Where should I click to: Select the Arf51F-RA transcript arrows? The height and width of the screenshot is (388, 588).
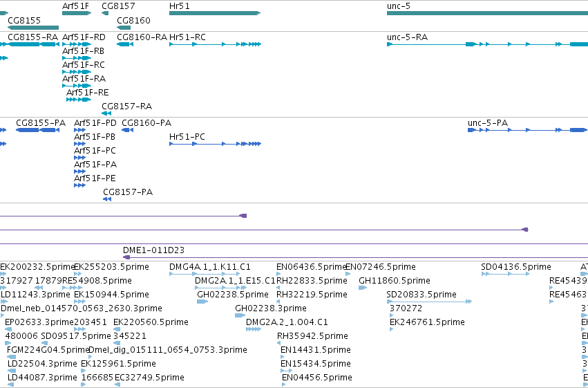tap(77, 86)
